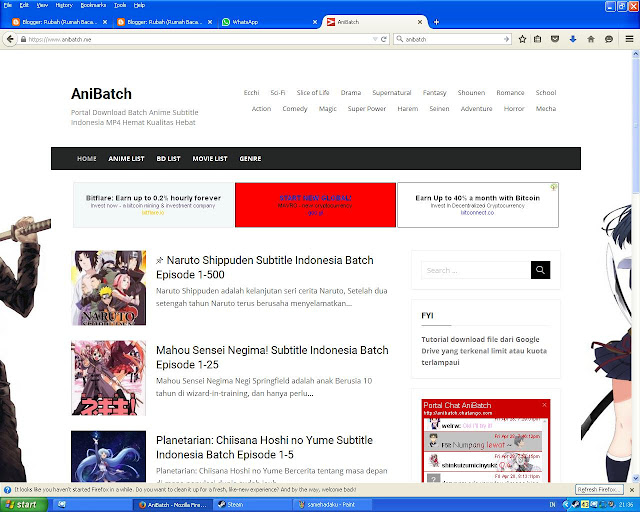
Task: Select the Shounen genre link
Action: (x=471, y=93)
